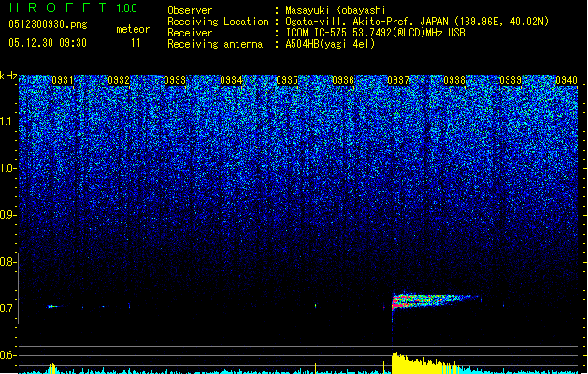Click the 0935 time marker
Screen dimensions: 588x374
pos(287,80)
